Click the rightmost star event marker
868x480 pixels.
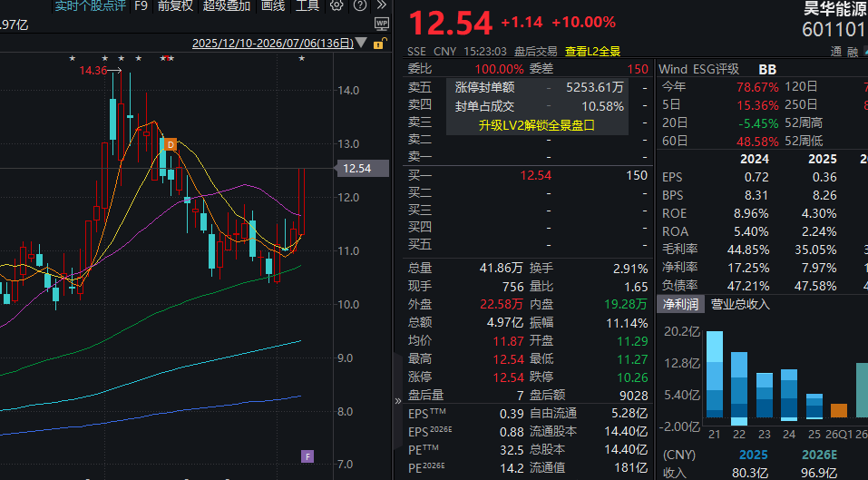pyautogui.click(x=302, y=58)
